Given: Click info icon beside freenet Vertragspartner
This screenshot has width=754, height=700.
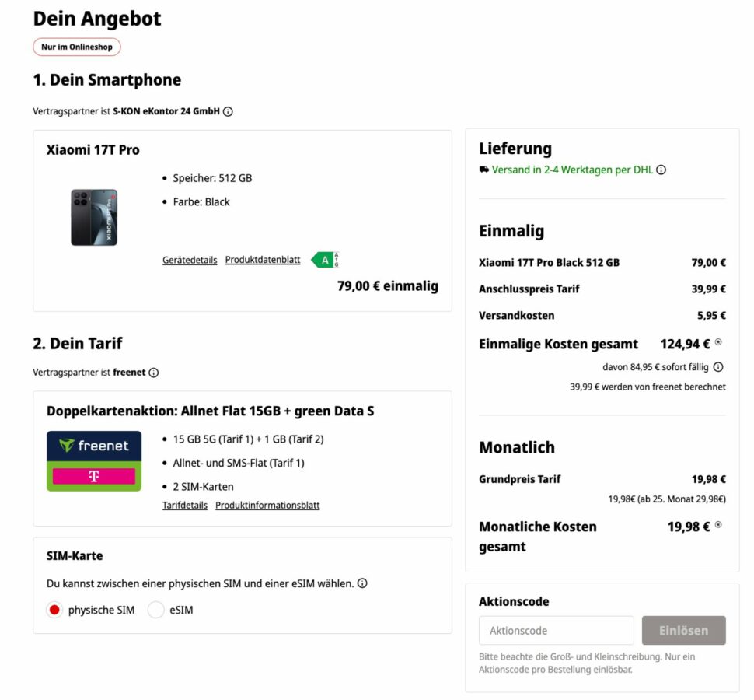Looking at the screenshot, I should [153, 373].
